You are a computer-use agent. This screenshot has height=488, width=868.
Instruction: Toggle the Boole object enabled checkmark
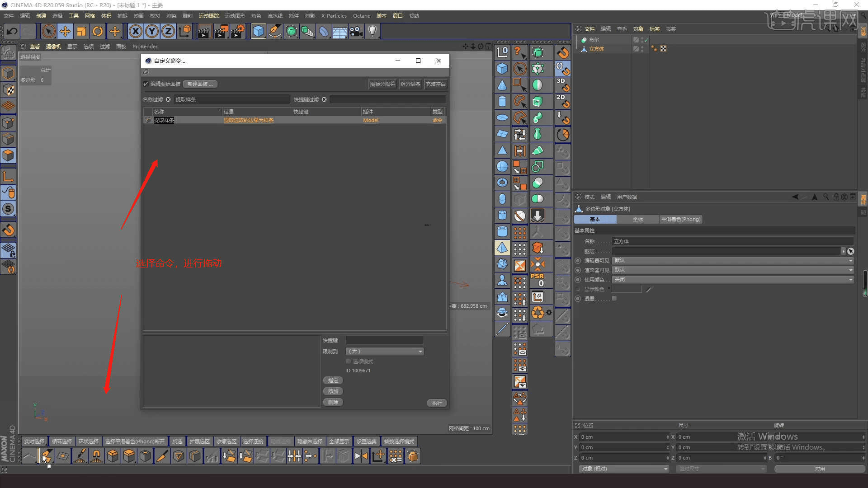646,40
